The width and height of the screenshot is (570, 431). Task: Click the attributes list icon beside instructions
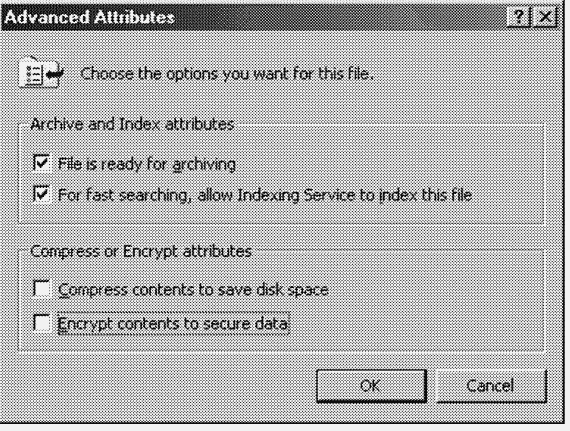41,72
